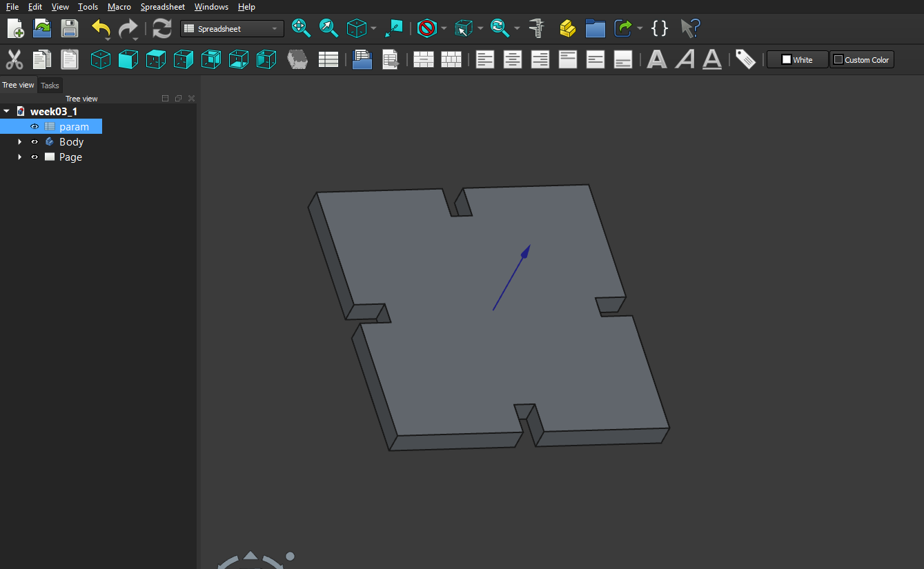
Task: Align cell text left
Action: click(485, 59)
